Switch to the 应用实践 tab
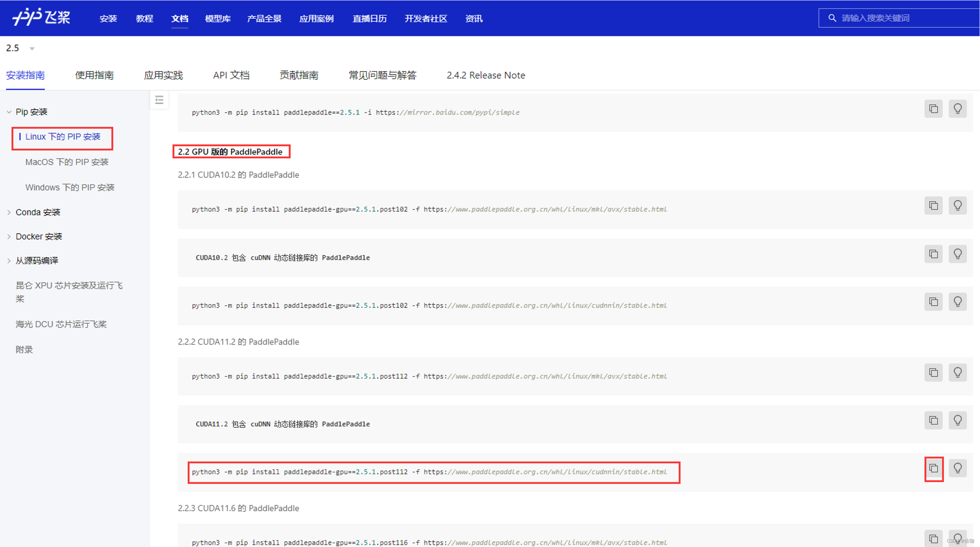Image resolution: width=980 pixels, height=547 pixels. (x=163, y=75)
